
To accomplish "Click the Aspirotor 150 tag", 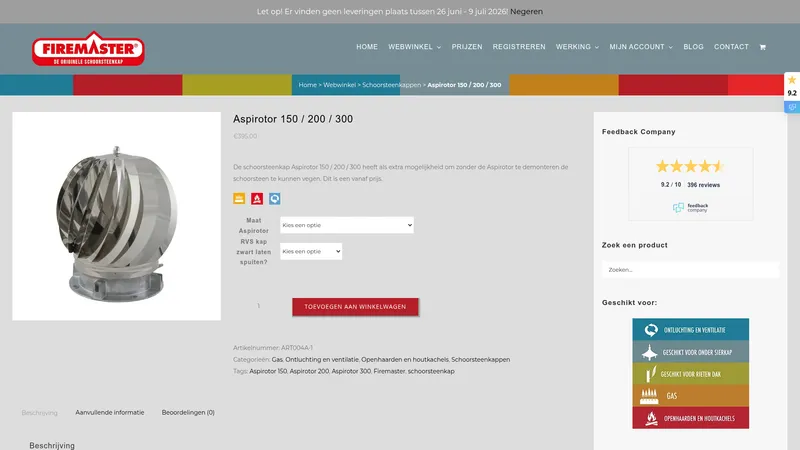I will (268, 371).
